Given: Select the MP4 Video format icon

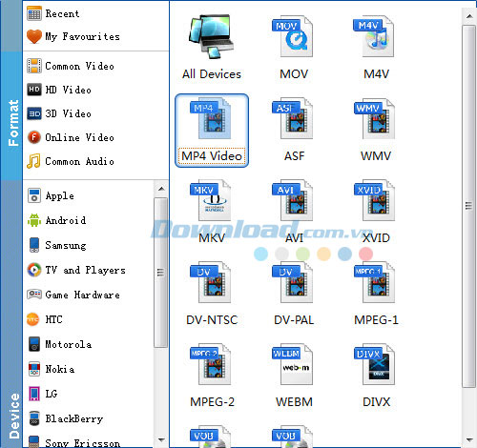Looking at the screenshot, I should (x=211, y=118).
